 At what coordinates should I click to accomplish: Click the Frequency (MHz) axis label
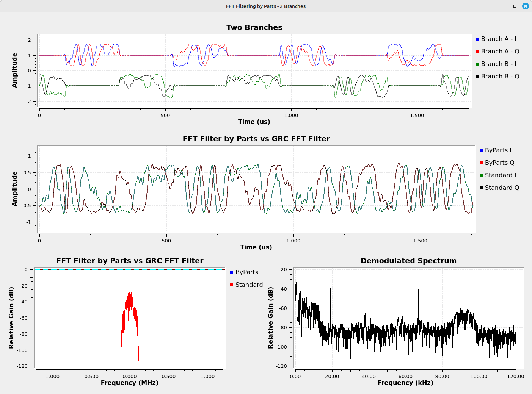pos(129,383)
